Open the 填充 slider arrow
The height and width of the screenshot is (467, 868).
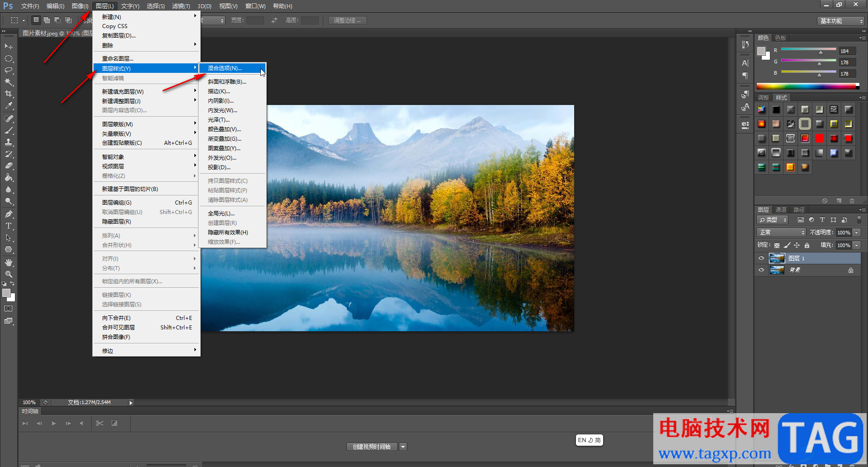pyautogui.click(x=856, y=245)
